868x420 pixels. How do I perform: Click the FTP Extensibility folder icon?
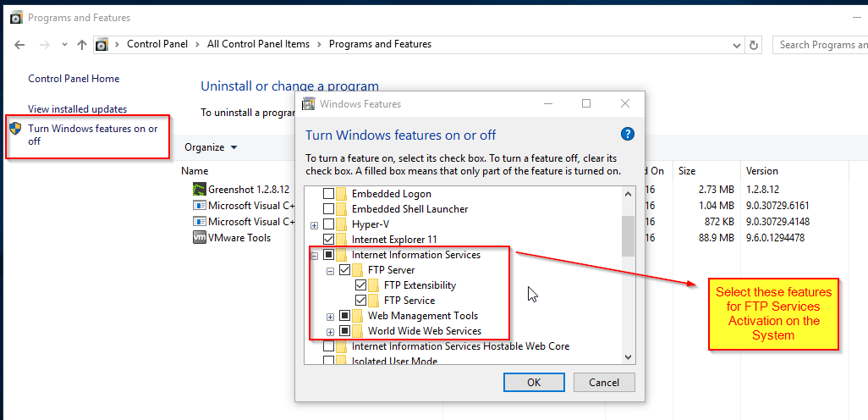374,285
